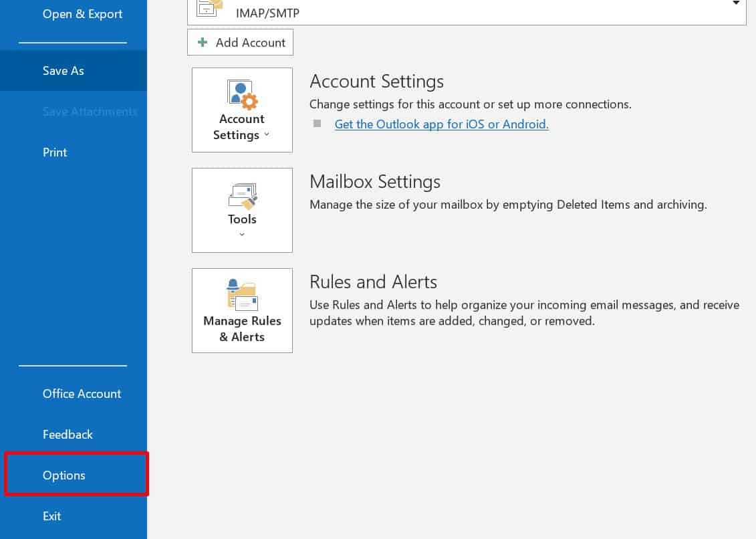Click the Add Account button

click(x=240, y=42)
